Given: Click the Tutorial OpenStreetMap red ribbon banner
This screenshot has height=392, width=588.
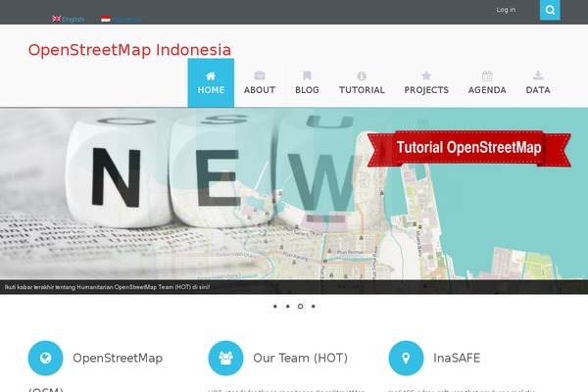Looking at the screenshot, I should click(468, 148).
